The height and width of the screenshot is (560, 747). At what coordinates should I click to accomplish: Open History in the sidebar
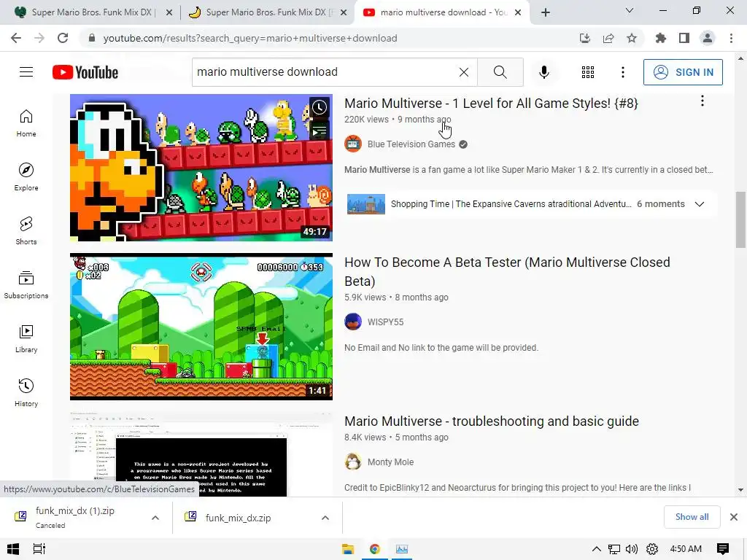26,392
